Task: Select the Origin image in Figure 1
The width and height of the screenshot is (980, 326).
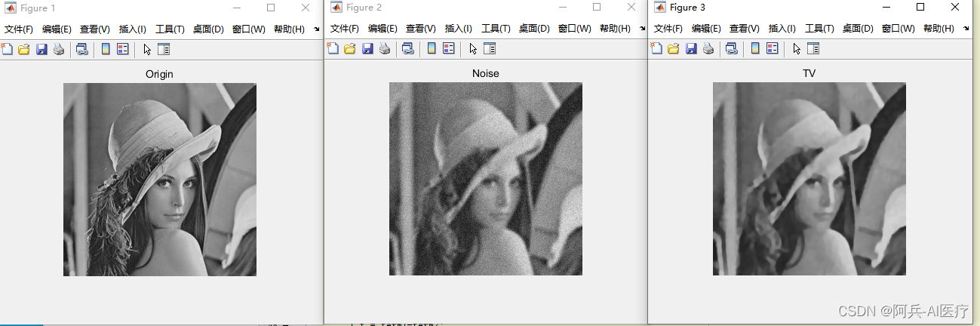Action: click(160, 180)
